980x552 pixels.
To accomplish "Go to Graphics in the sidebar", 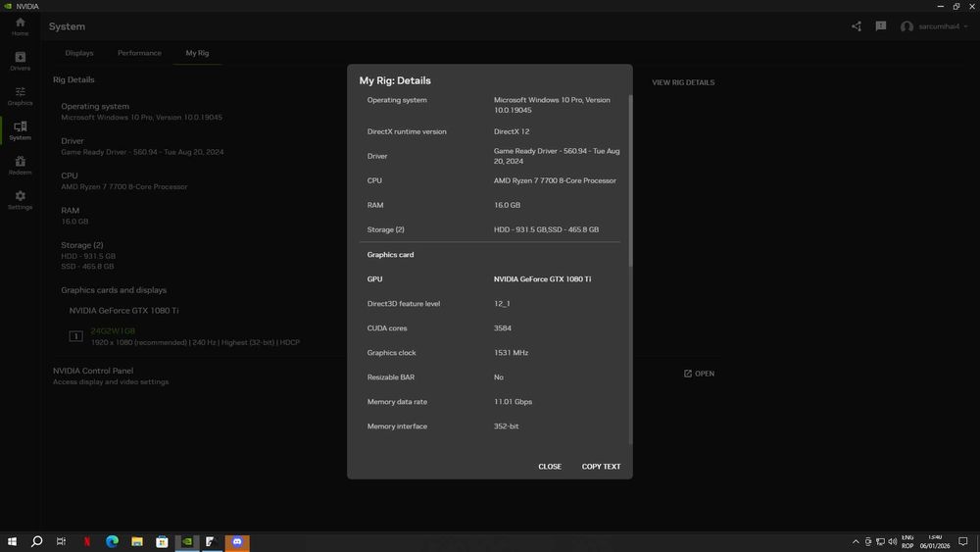I will (20, 96).
